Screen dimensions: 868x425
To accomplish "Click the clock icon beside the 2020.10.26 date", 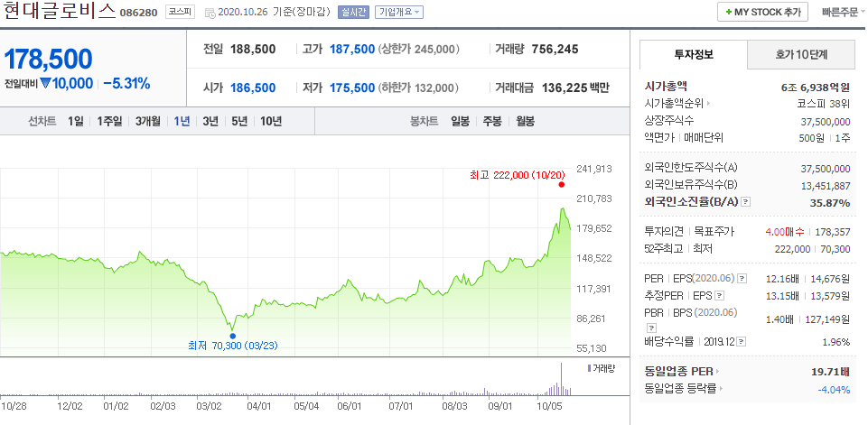I will [210, 13].
